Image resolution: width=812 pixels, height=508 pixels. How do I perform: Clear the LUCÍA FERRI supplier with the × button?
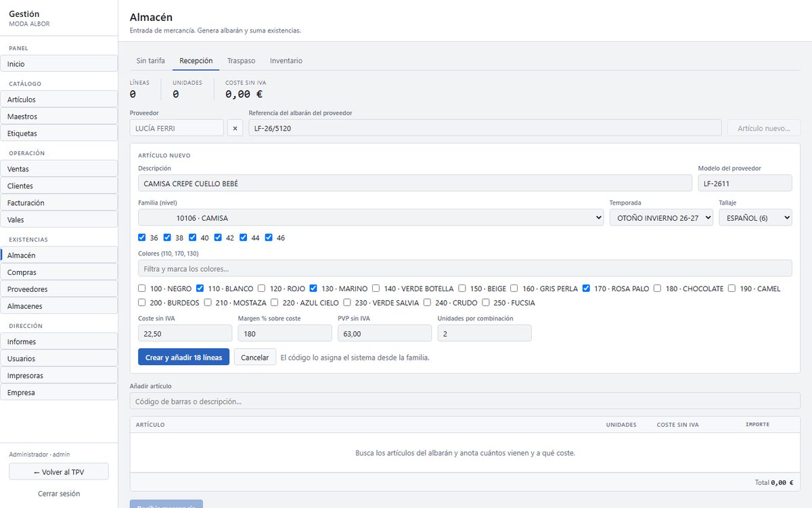[x=235, y=128]
